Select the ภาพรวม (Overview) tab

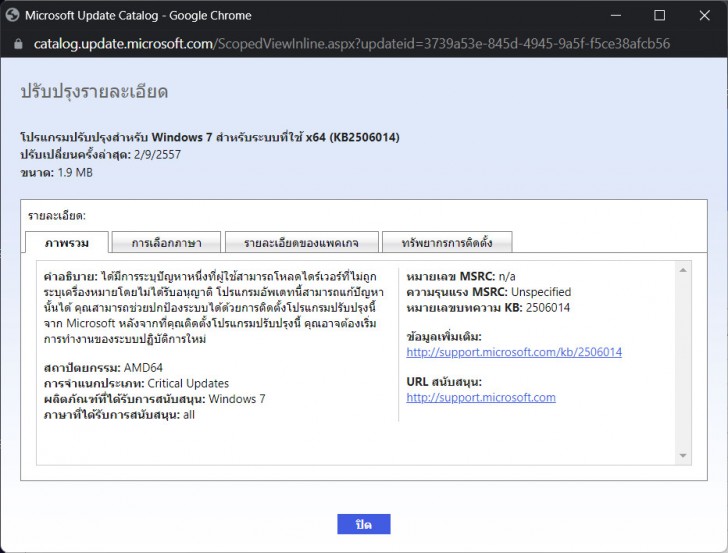pos(67,242)
